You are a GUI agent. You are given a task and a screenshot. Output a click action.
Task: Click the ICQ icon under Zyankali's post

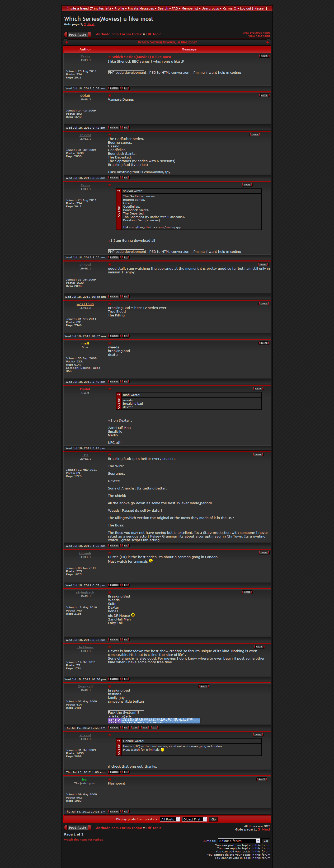coord(154,727)
